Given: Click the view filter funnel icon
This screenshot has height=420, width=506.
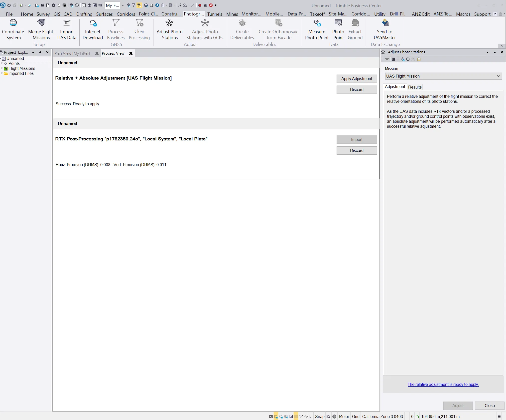Looking at the screenshot, I should point(134,5).
